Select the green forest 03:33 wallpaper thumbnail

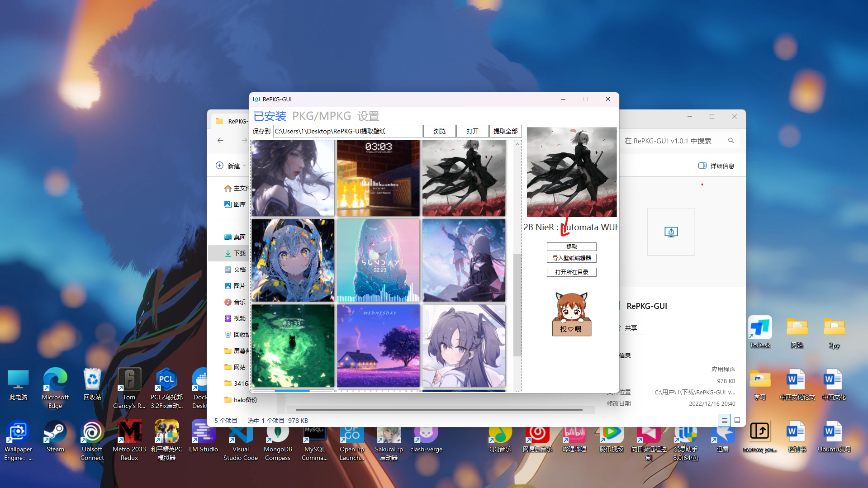(293, 346)
